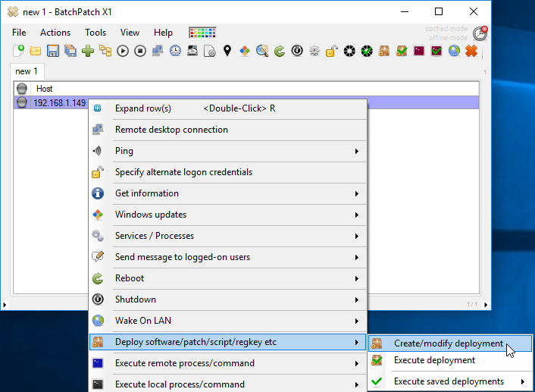Expand the Ping submenu

[227, 151]
